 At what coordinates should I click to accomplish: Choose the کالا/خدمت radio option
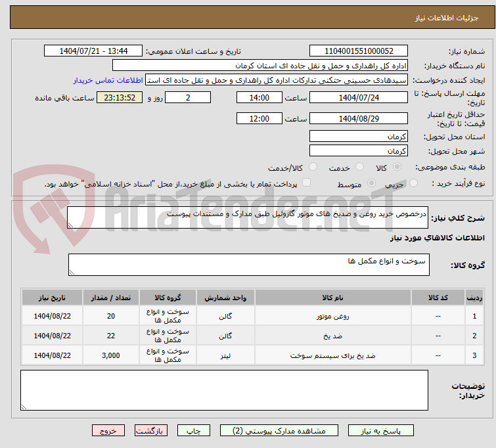pos(313,168)
